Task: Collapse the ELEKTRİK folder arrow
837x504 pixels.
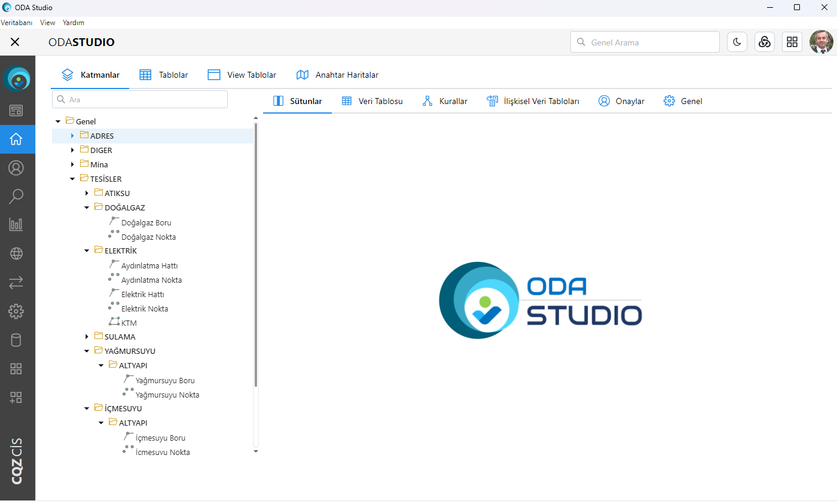Action: point(87,251)
